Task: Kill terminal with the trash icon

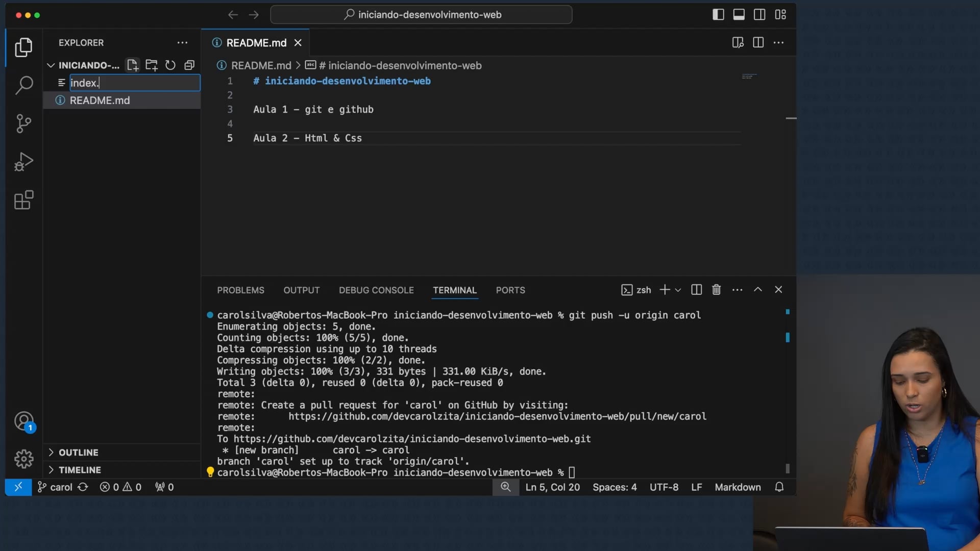Action: pos(716,290)
